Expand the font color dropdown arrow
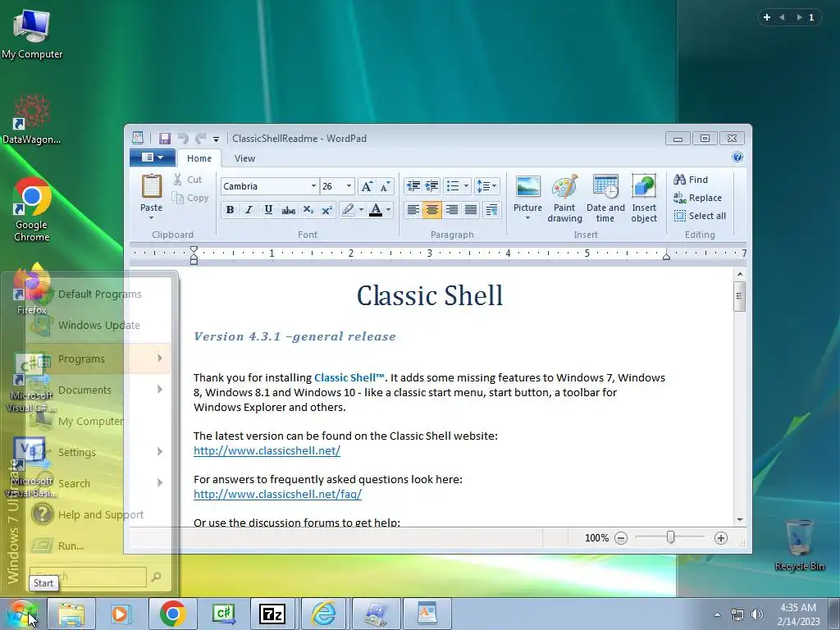 click(x=388, y=209)
